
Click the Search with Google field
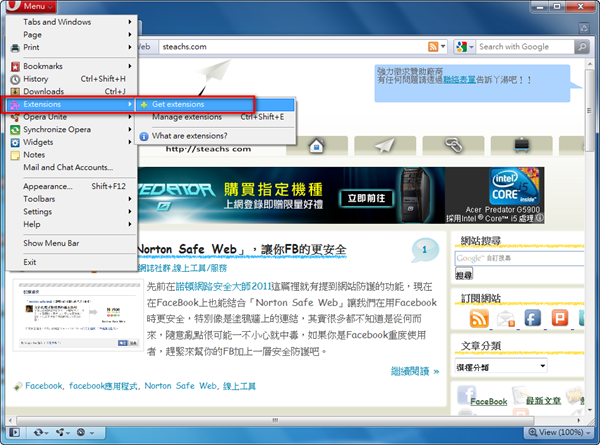tap(525, 47)
